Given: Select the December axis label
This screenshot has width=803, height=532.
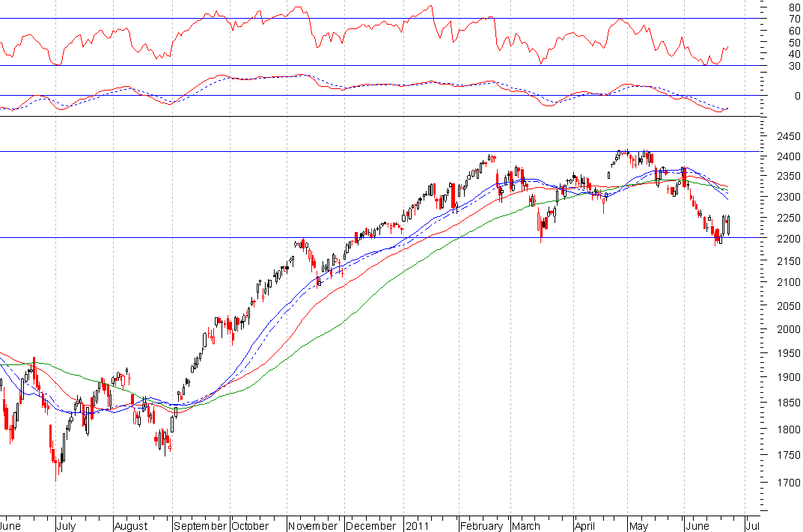Looking at the screenshot, I should coord(370,526).
